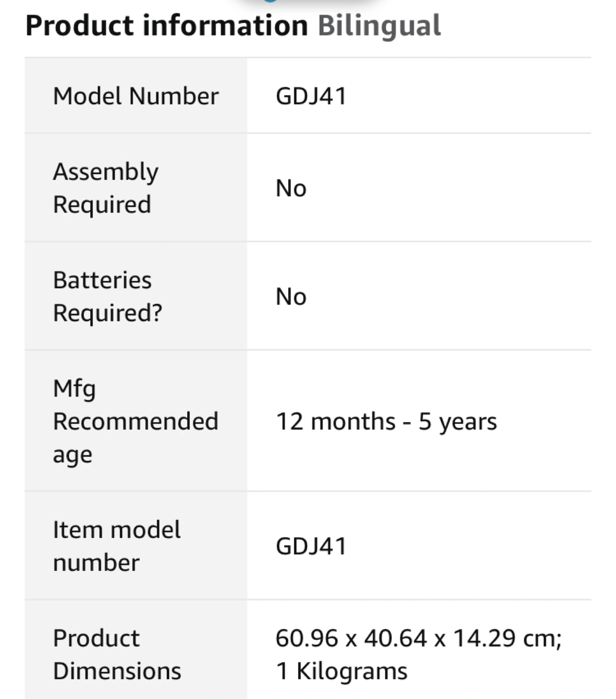Click the word Recommended in the Mfg row
The image size is (616, 699).
pos(136,421)
